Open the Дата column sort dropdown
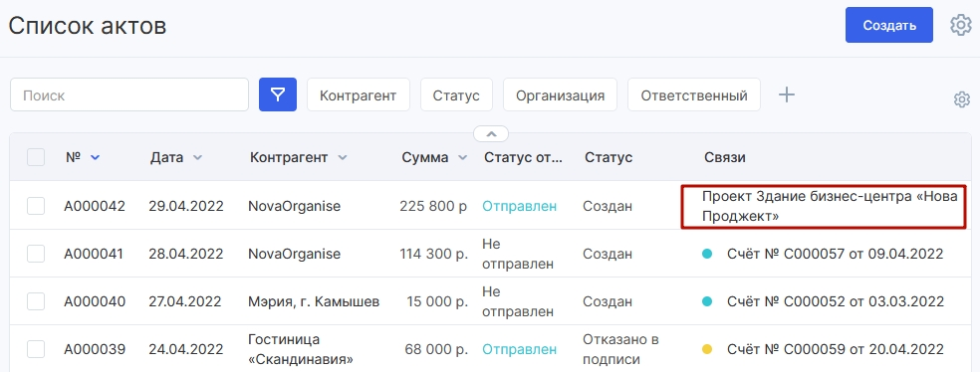Image resolution: width=980 pixels, height=372 pixels. (x=197, y=158)
